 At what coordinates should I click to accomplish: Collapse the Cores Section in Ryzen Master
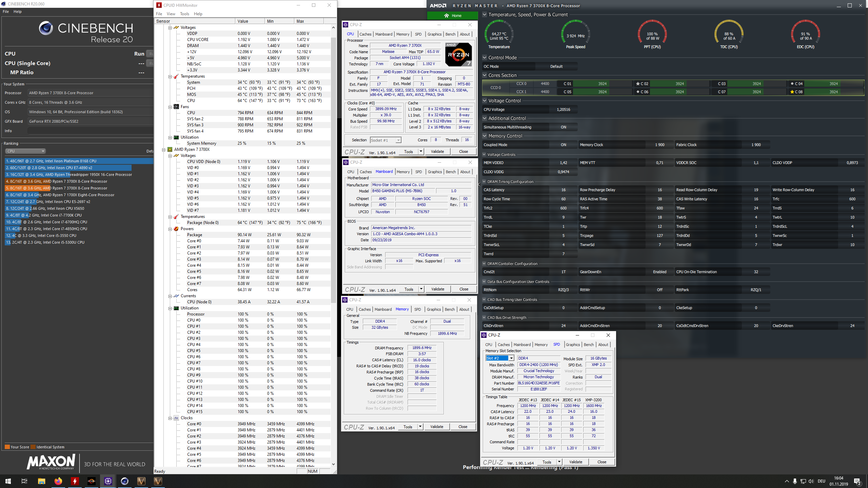click(485, 75)
